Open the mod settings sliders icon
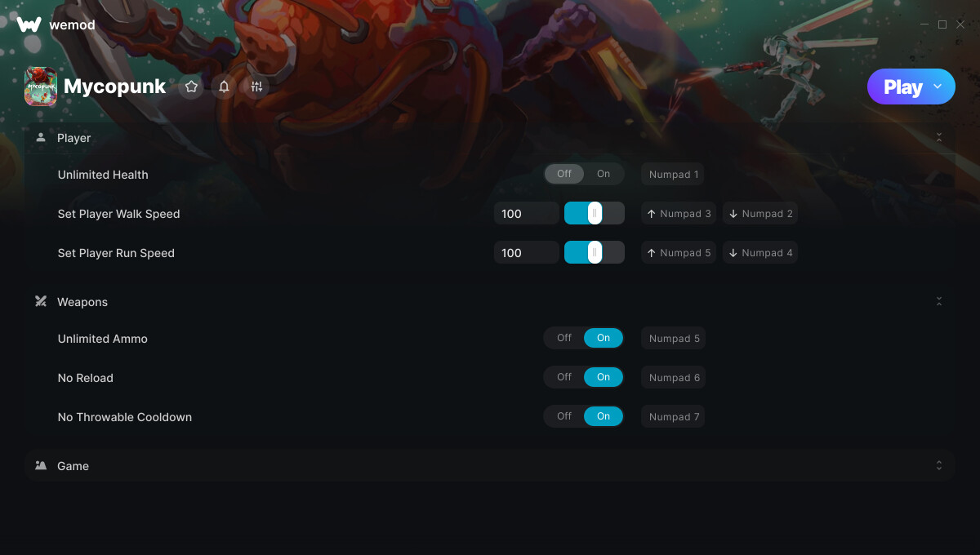 tap(256, 87)
